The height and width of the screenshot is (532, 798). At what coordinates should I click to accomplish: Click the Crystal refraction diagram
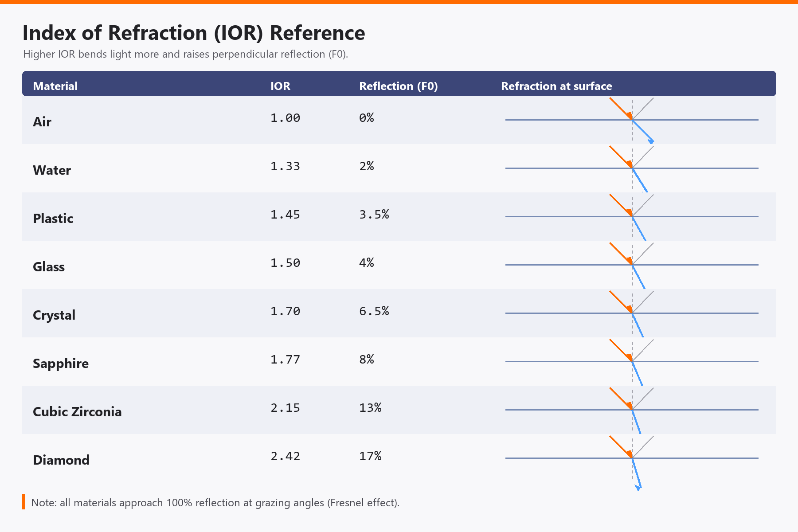pyautogui.click(x=632, y=313)
